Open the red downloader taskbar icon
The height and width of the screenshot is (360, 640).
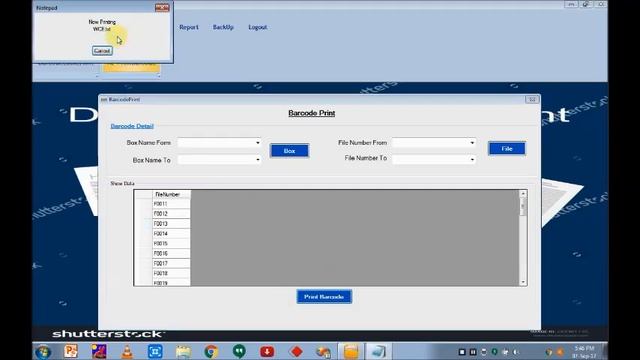pyautogui.click(x=267, y=351)
